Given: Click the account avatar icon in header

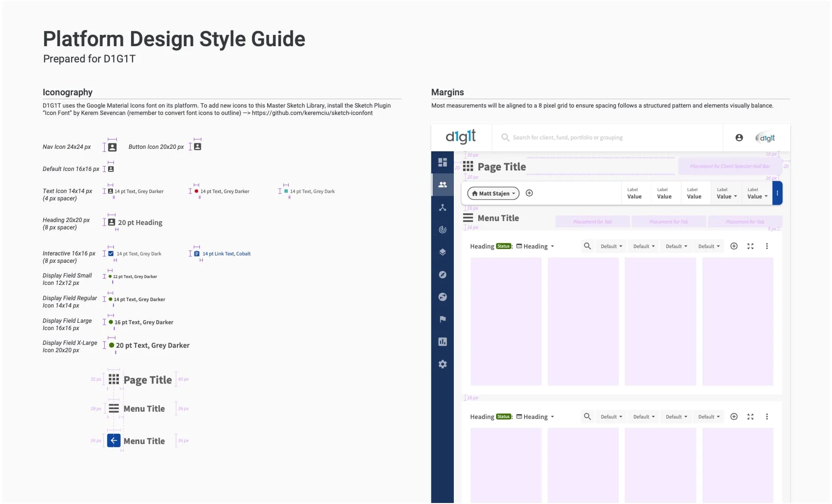Looking at the screenshot, I should 739,138.
